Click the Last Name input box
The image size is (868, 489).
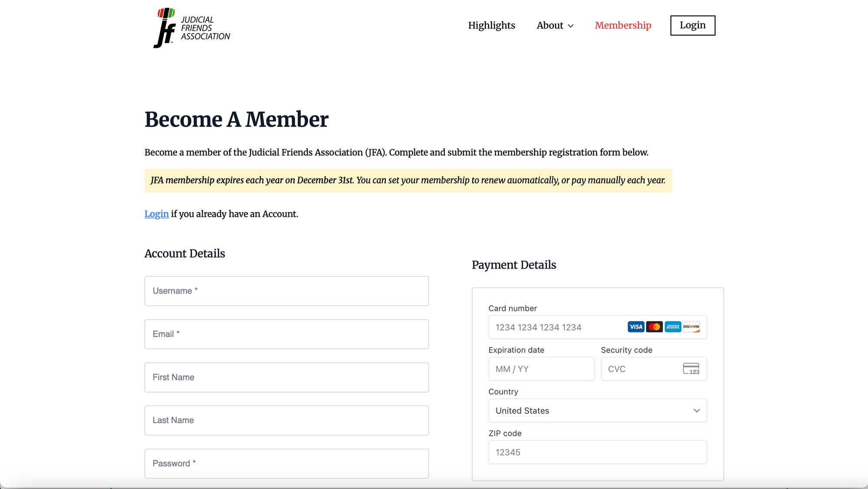[286, 420]
